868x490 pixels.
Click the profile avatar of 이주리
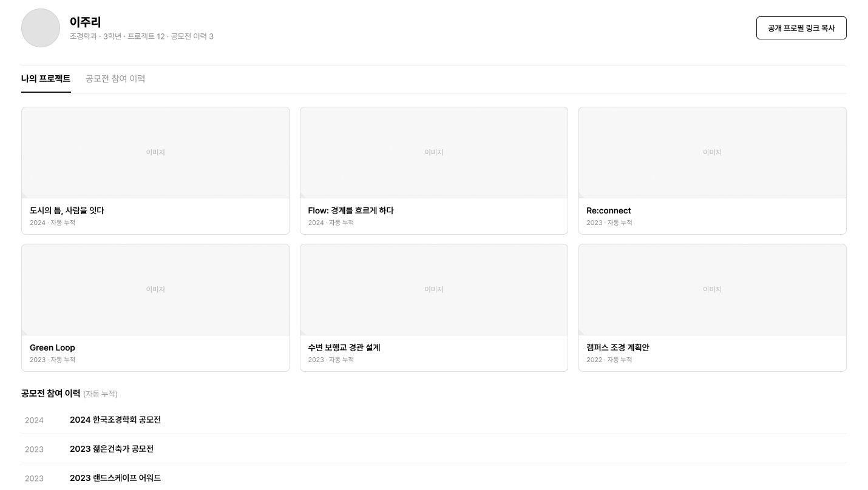41,28
